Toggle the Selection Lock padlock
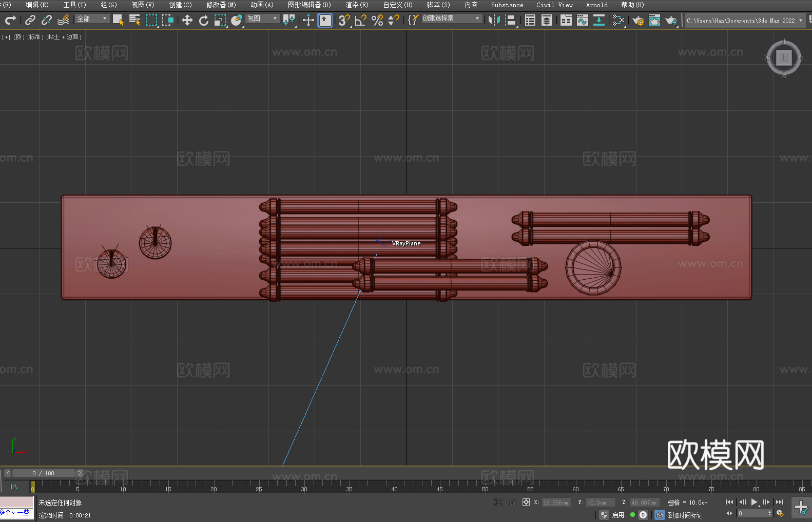812x522 pixels. coord(512,502)
